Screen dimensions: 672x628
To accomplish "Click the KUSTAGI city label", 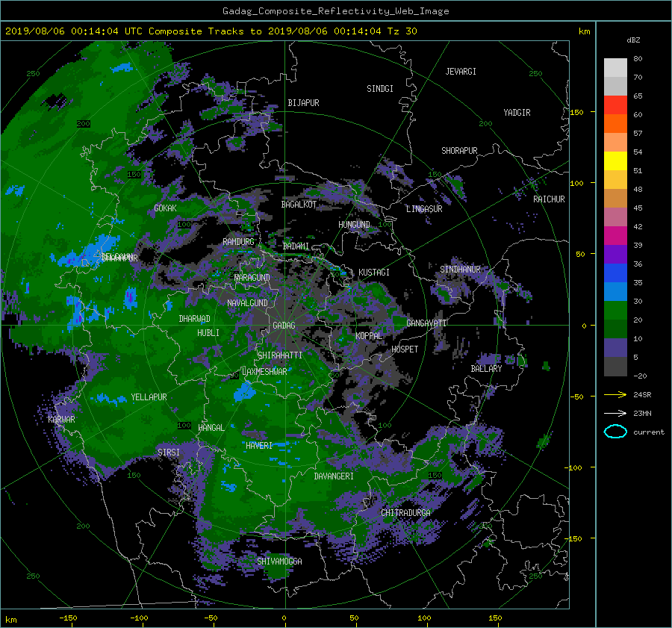I will pos(374,273).
